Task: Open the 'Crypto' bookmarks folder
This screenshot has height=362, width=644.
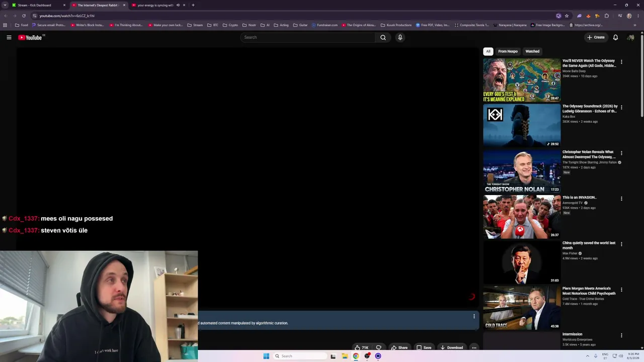Action: 230,25
